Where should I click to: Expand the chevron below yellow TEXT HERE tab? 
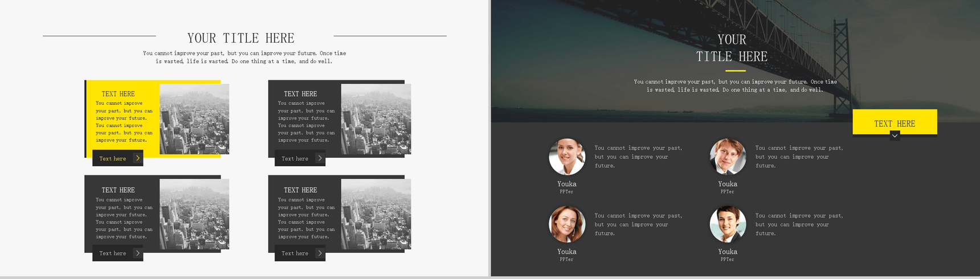point(895,136)
